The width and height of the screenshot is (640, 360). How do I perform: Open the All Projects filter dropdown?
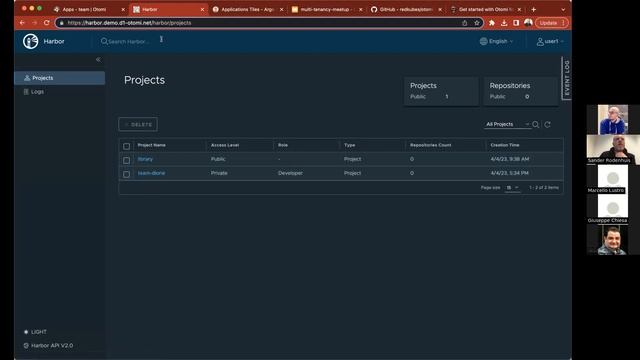[x=507, y=124]
